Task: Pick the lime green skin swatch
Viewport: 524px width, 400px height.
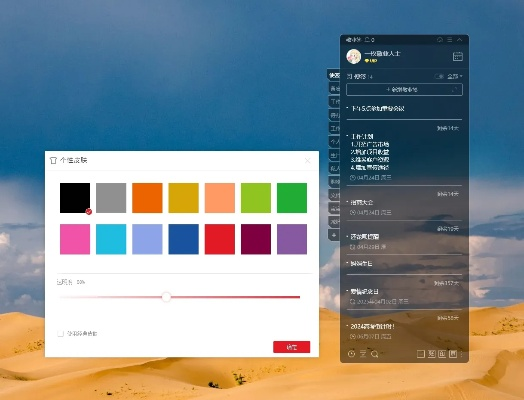Action: coord(256,198)
